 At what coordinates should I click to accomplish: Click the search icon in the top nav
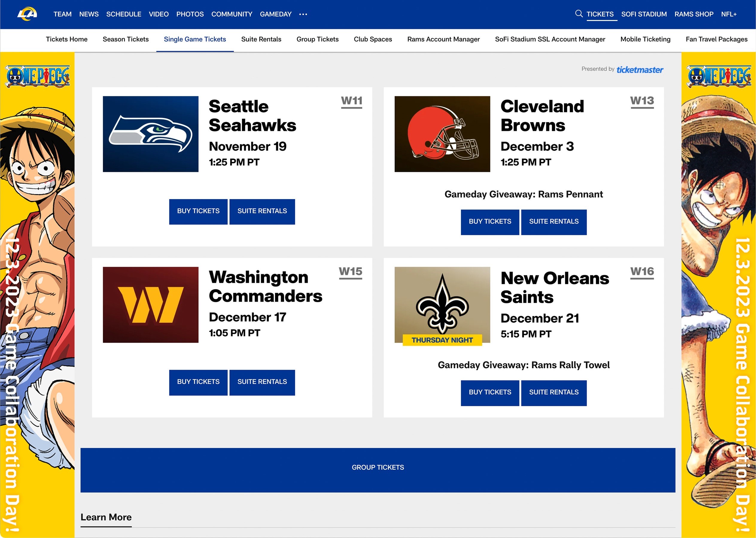click(x=577, y=14)
